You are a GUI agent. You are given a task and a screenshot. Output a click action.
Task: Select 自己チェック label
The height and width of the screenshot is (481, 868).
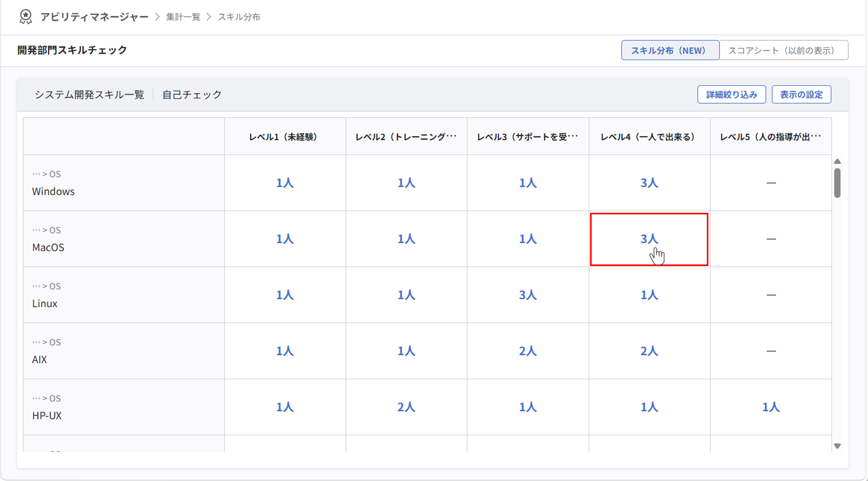192,95
